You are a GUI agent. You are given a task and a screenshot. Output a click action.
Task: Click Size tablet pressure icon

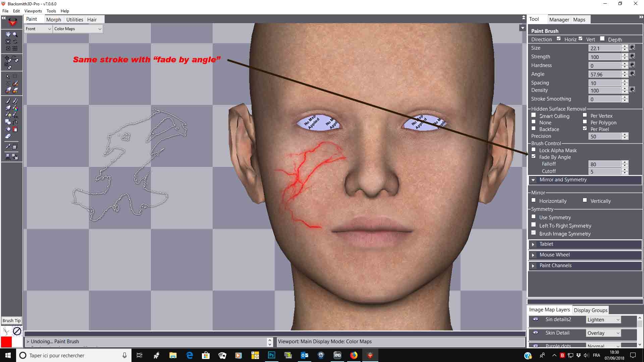[x=632, y=48]
